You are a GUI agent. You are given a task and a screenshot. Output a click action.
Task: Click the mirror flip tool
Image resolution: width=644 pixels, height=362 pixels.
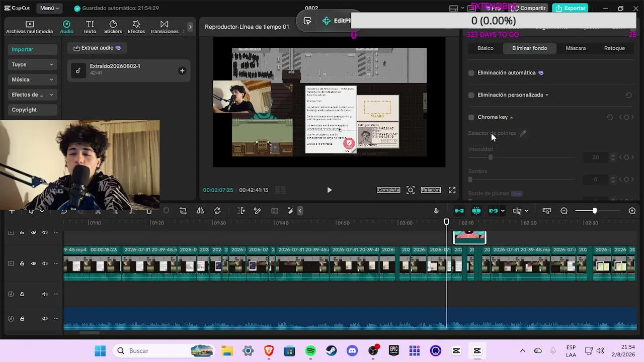pos(200,211)
